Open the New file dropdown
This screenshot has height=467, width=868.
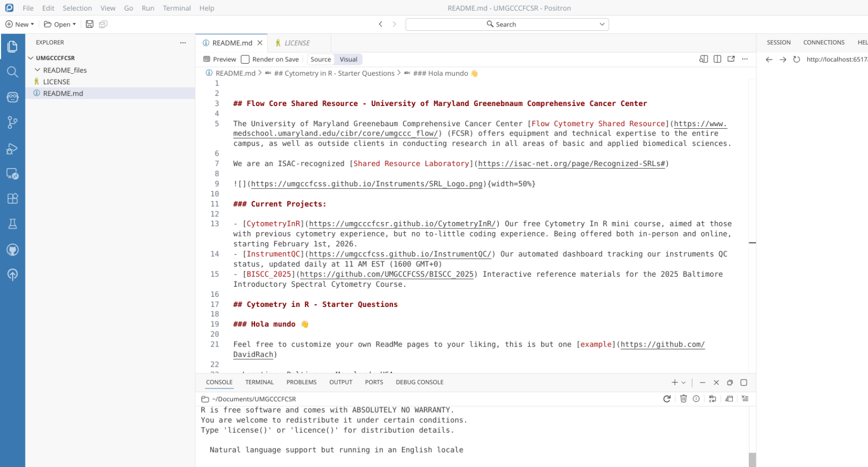click(x=20, y=24)
